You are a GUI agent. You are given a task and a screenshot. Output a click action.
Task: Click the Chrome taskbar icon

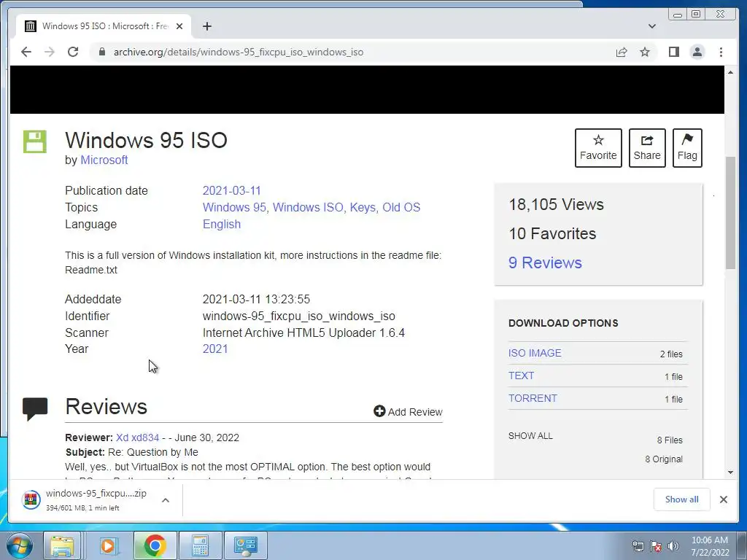click(x=155, y=545)
